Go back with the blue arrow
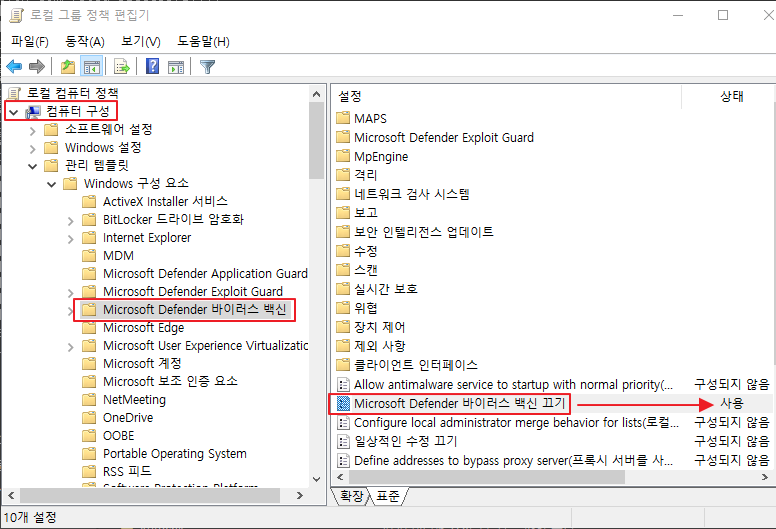 click(14, 66)
